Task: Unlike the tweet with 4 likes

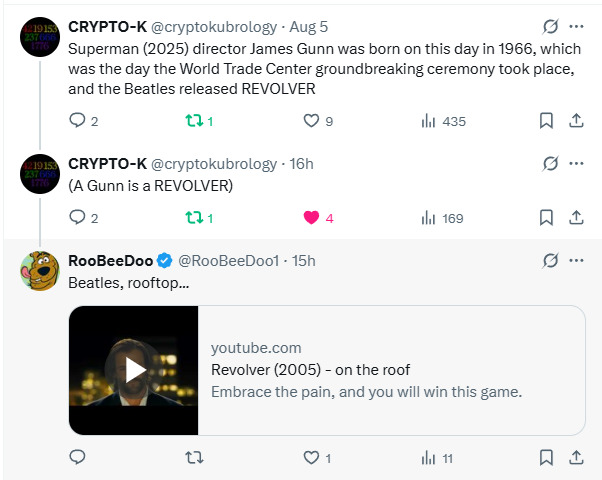Action: pyautogui.click(x=311, y=217)
